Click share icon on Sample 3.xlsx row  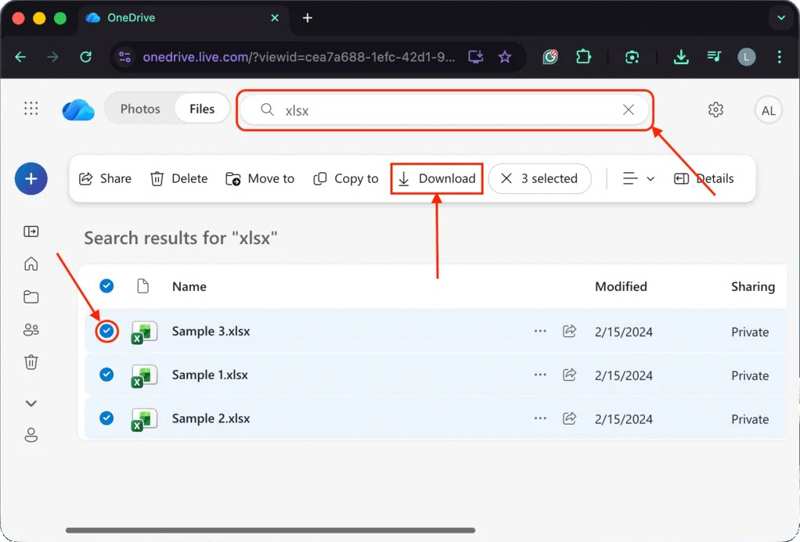(569, 331)
